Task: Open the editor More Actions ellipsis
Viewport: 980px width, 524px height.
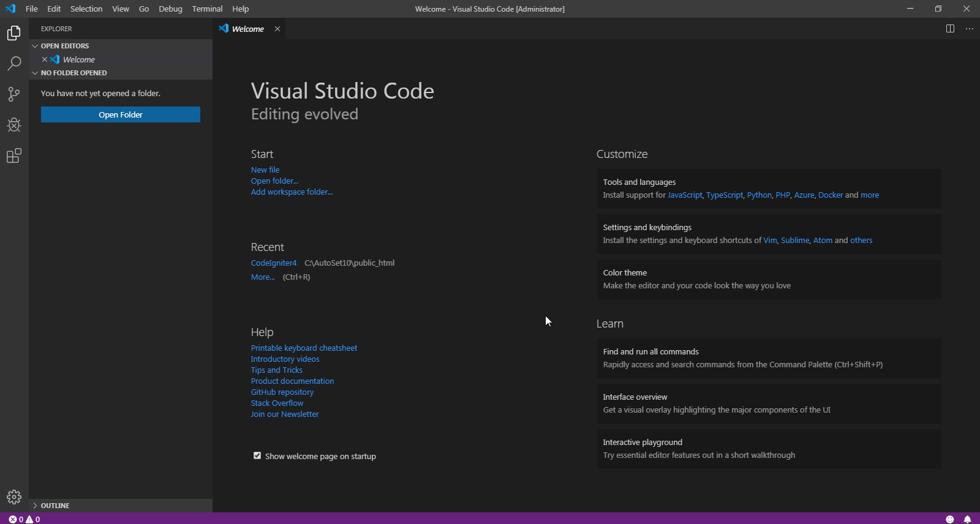Action: pyautogui.click(x=969, y=29)
